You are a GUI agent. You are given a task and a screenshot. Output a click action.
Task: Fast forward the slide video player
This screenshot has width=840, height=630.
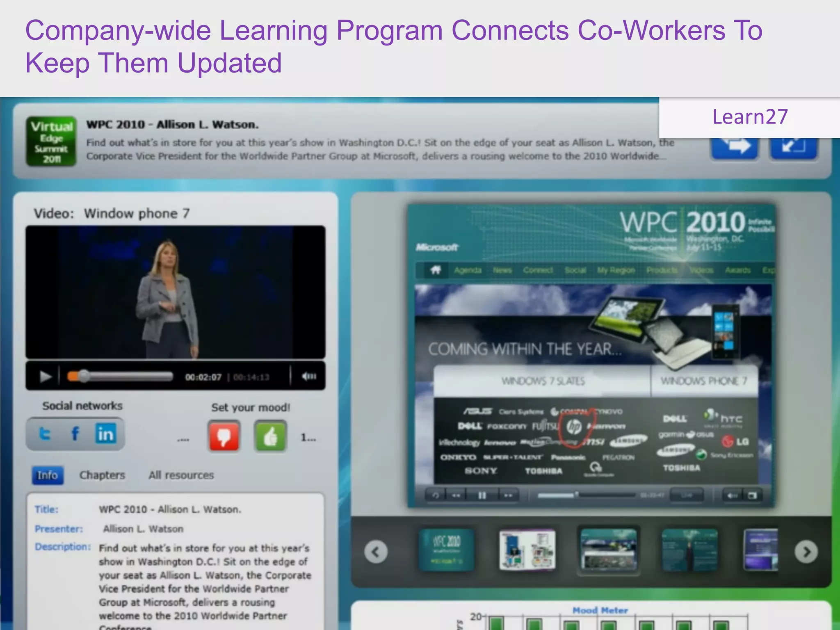coord(509,495)
